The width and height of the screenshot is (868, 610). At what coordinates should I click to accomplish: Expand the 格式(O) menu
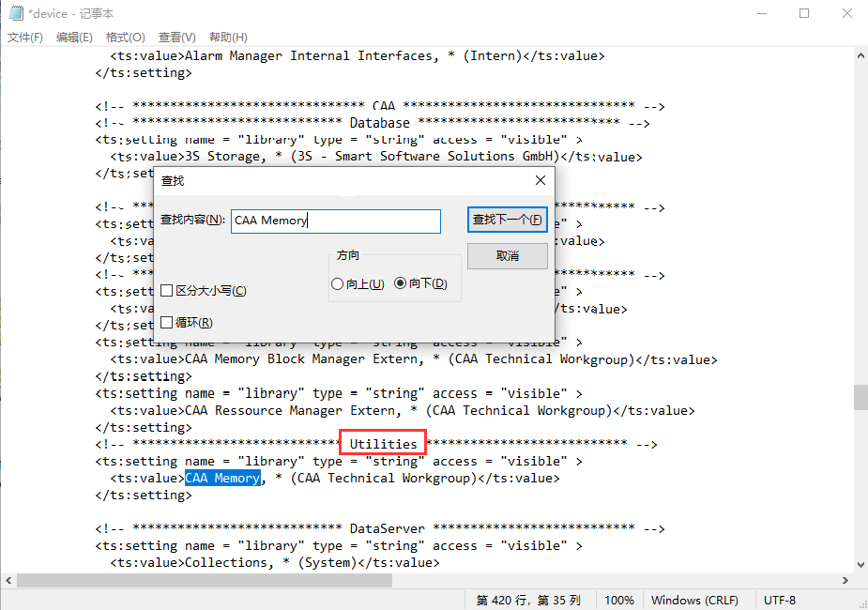[x=125, y=37]
